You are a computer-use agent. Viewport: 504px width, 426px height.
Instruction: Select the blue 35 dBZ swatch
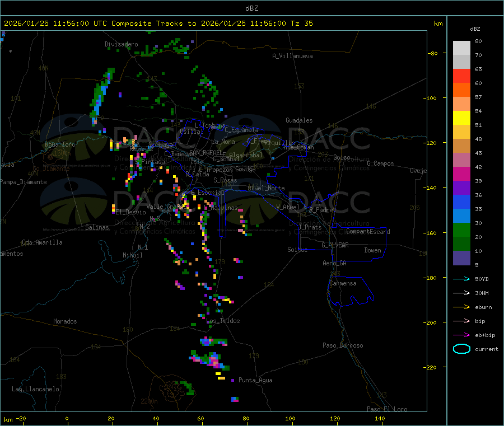[x=461, y=202]
